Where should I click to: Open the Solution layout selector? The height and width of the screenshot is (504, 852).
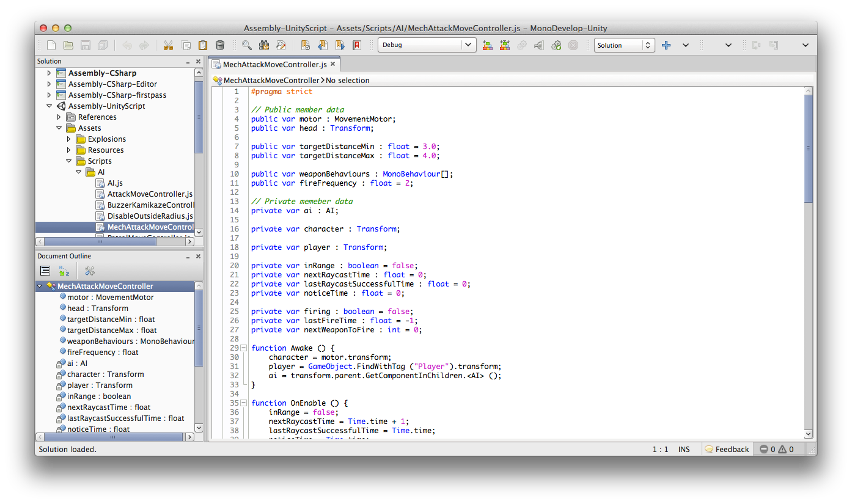(x=624, y=45)
